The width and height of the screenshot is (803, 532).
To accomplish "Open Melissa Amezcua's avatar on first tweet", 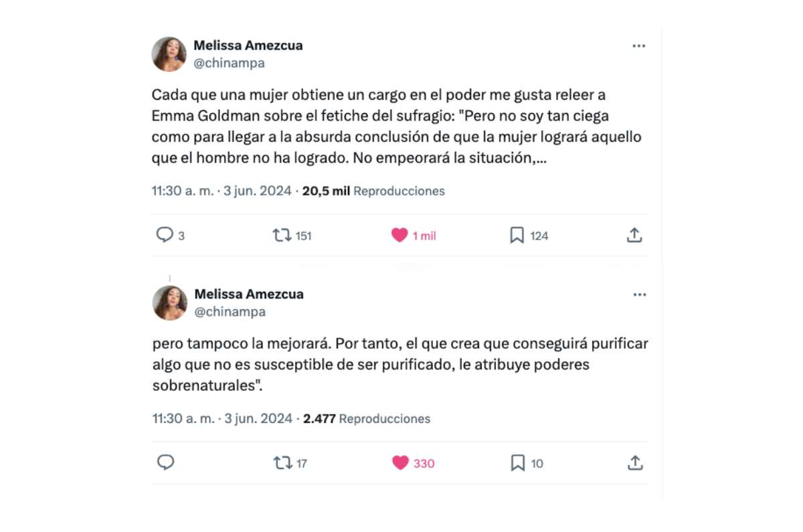I will (169, 54).
